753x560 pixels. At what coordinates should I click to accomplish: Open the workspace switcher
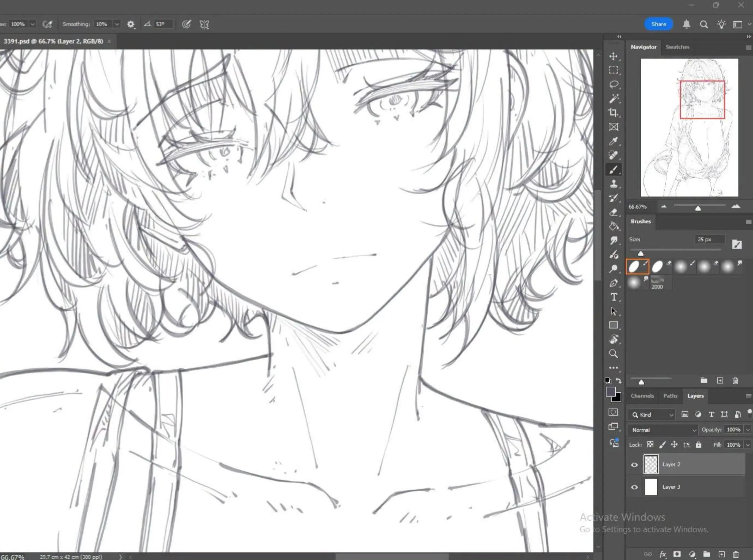click(738, 24)
